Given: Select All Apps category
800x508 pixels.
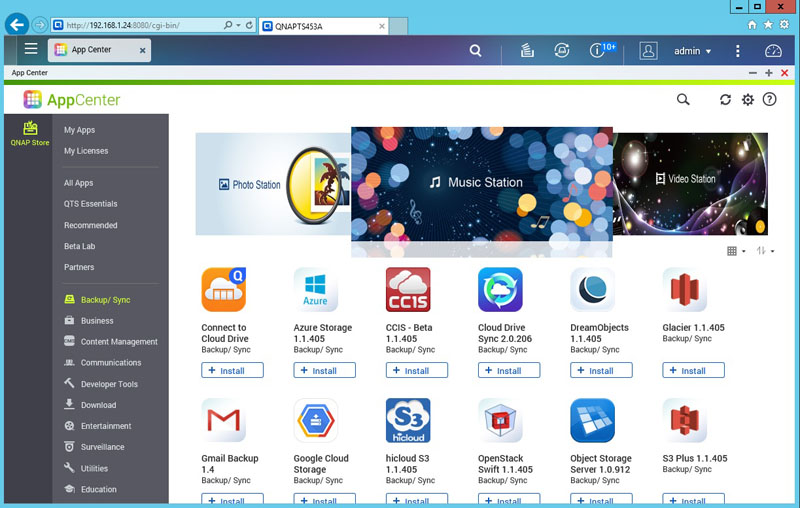Looking at the screenshot, I should [79, 183].
